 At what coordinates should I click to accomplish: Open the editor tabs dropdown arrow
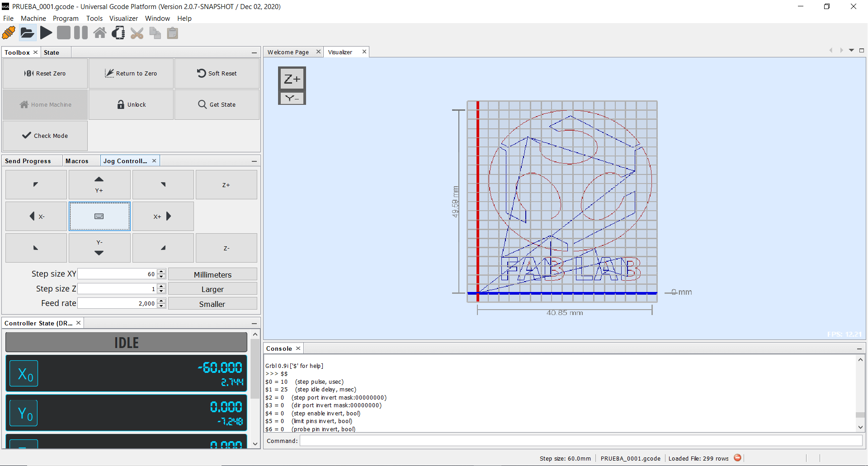(851, 51)
